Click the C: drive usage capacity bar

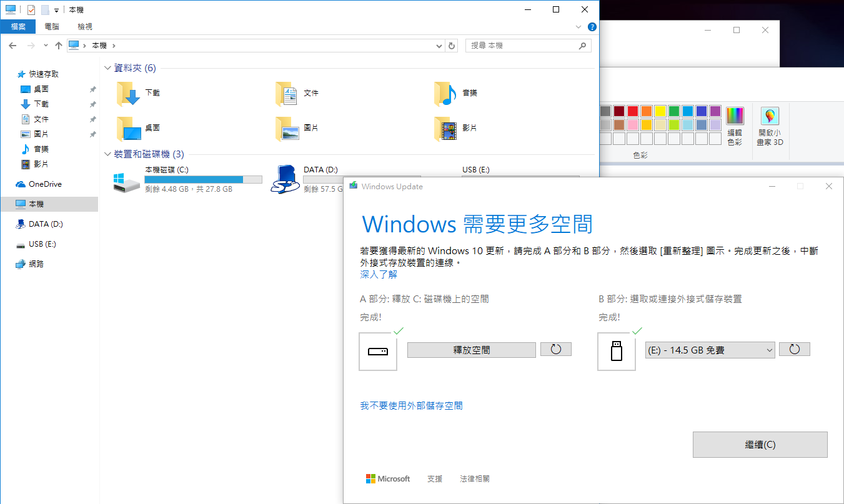pyautogui.click(x=203, y=180)
